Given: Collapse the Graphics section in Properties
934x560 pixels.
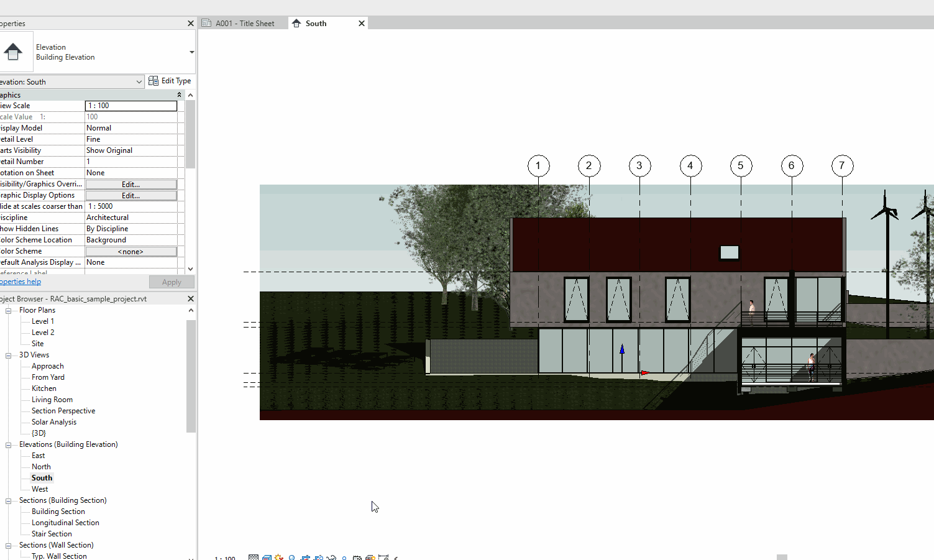Looking at the screenshot, I should click(179, 94).
